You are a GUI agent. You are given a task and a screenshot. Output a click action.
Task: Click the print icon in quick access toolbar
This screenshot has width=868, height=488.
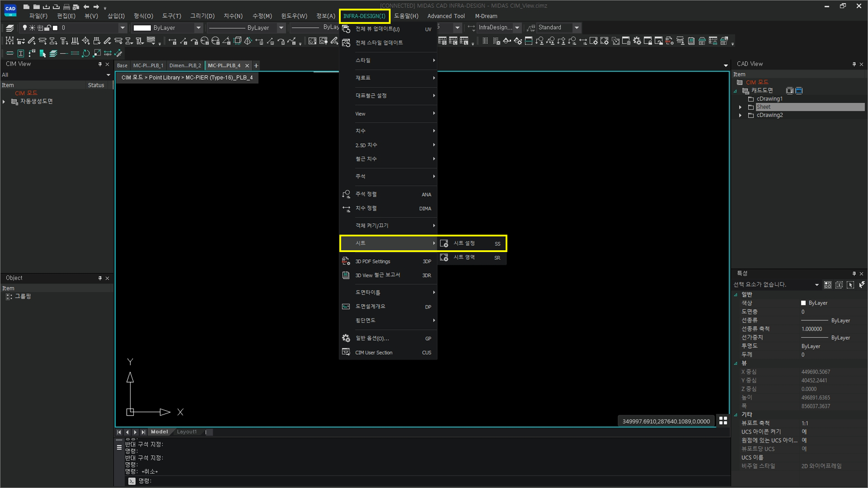[x=66, y=7]
